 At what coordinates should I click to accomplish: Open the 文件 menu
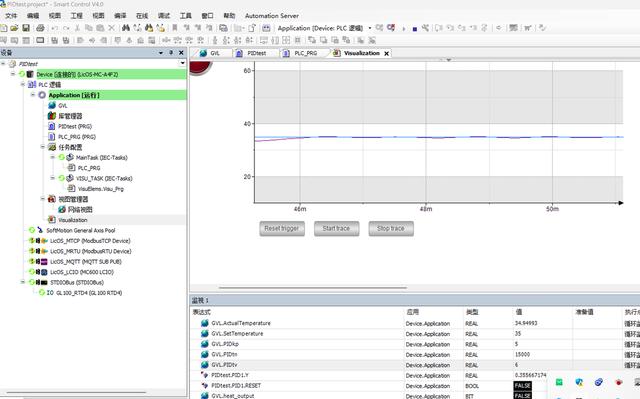11,16
